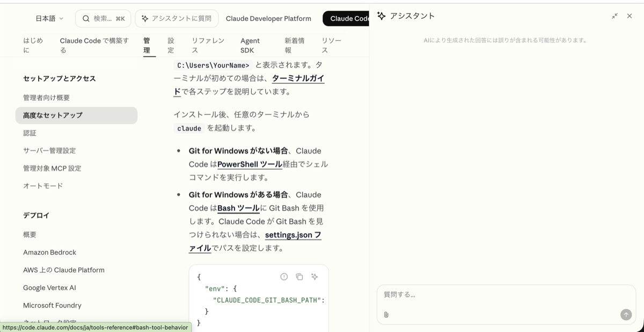Click the sparkle icon in アシスタントに質問
Image resolution: width=644 pixels, height=332 pixels.
point(145,18)
